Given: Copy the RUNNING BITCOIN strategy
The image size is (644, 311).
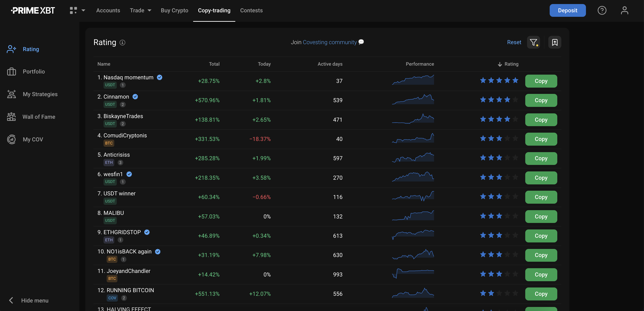Looking at the screenshot, I should [541, 294].
